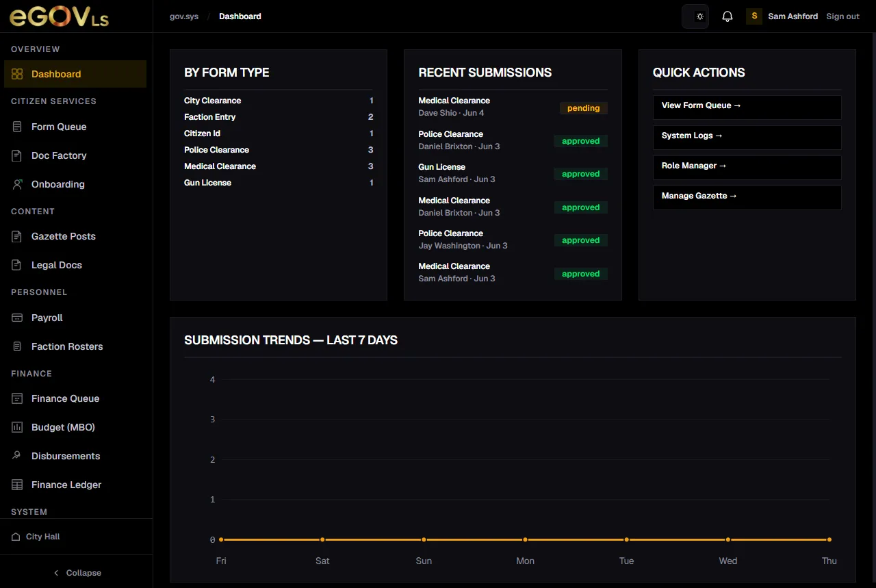Click the City Hall home icon
The image size is (876, 588).
click(16, 537)
